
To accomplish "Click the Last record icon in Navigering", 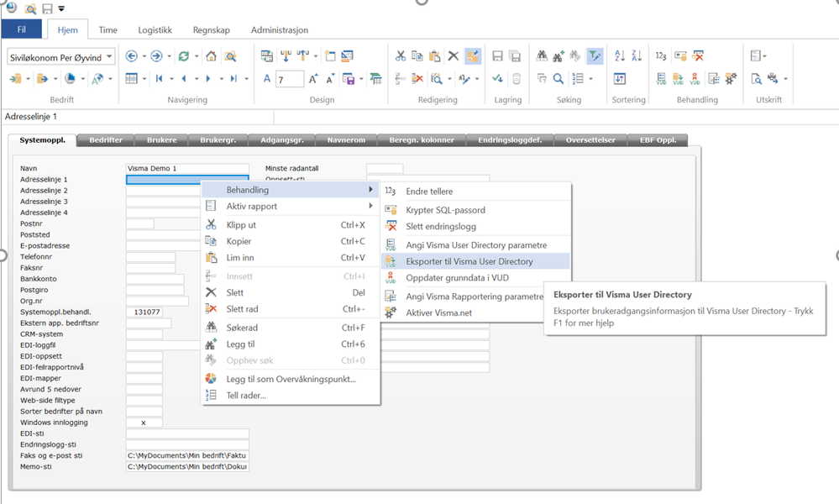I will click(233, 79).
